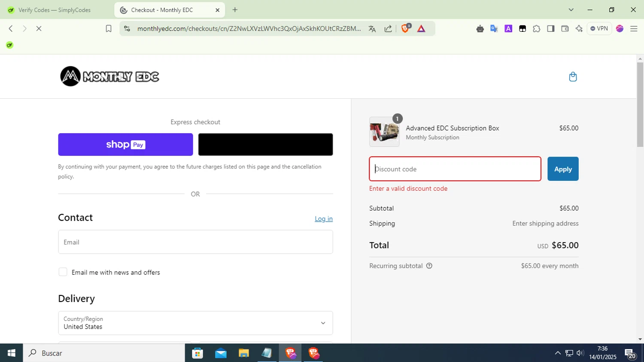Open the Brave Wallet icon
Viewport: 644px width, 362px height.
point(565,29)
